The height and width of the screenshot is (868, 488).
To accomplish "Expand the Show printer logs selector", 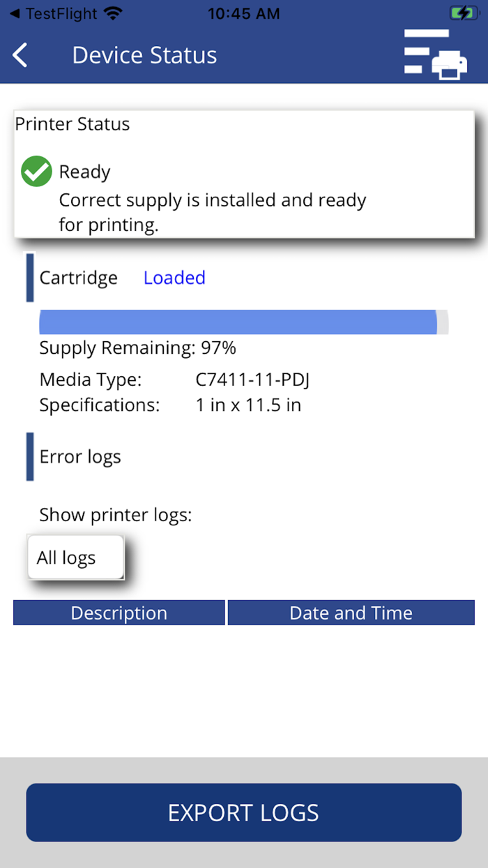I will point(75,557).
